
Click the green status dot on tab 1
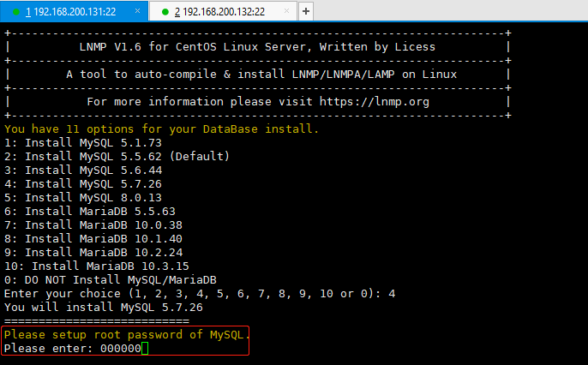tap(16, 12)
